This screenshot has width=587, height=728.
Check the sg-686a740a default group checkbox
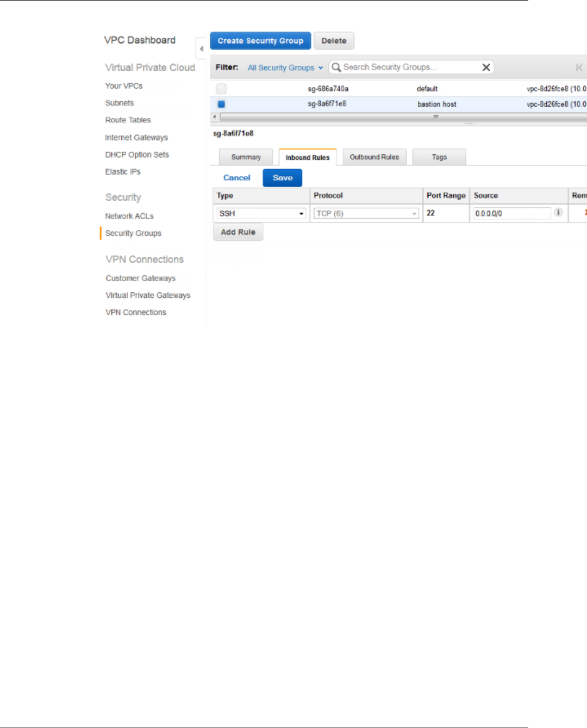(x=221, y=89)
